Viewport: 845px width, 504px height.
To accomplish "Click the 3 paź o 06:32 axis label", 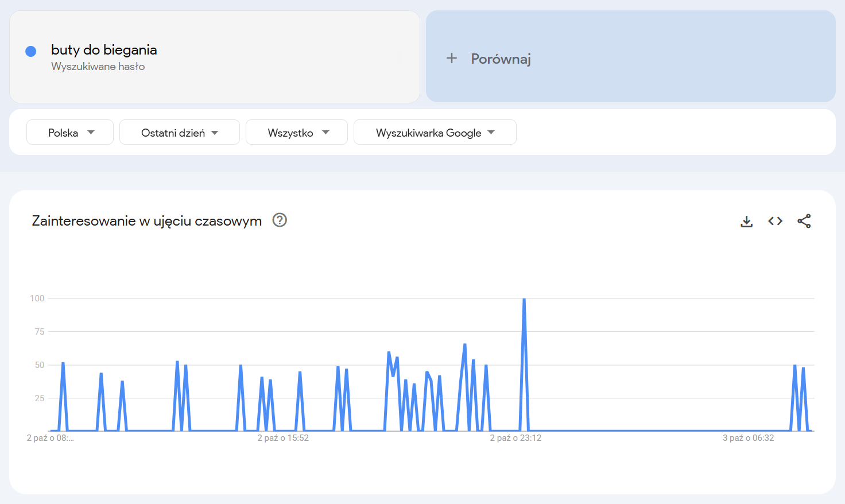I will pos(748,438).
